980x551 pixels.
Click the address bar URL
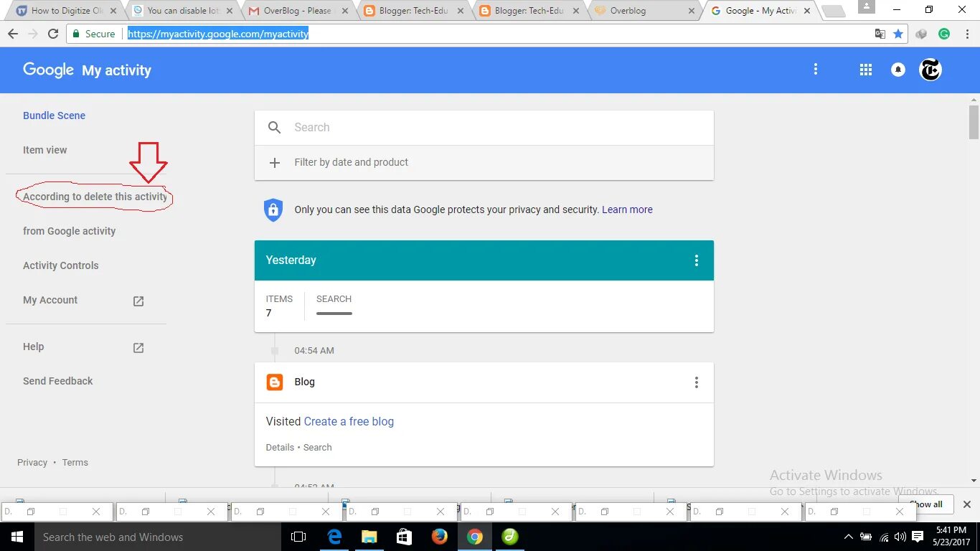click(x=218, y=34)
